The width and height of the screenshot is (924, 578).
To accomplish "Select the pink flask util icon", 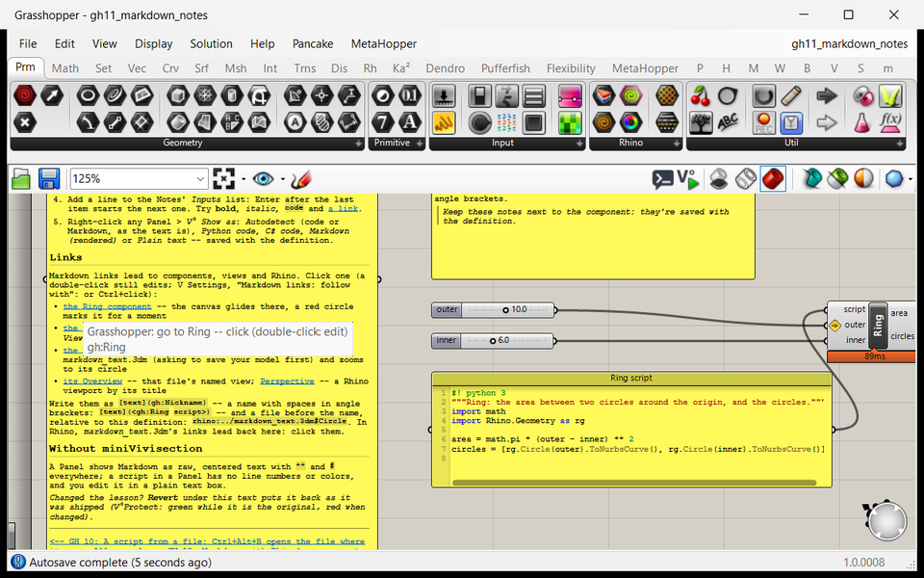I will coord(862,122).
